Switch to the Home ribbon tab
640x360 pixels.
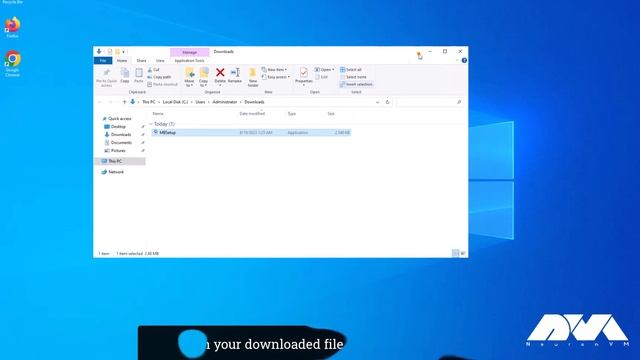(122, 60)
